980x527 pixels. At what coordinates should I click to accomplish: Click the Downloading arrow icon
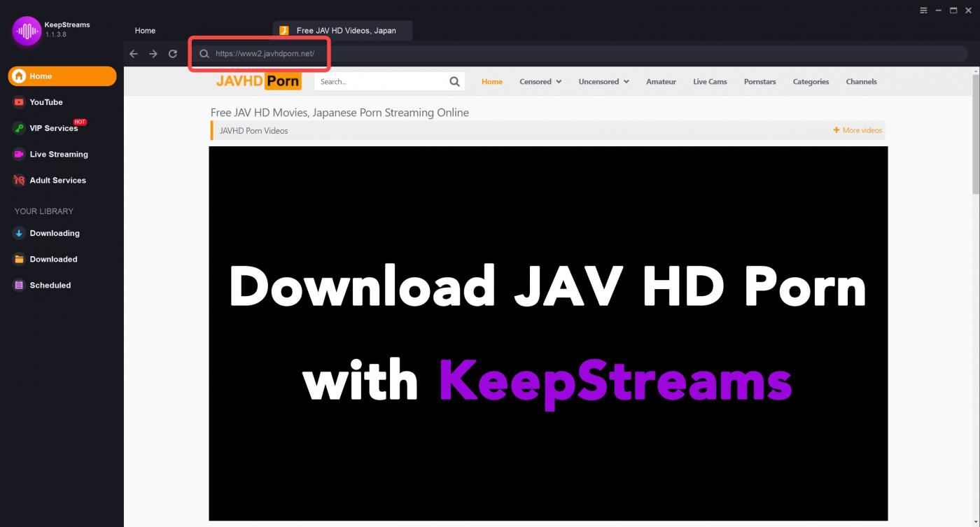(x=19, y=233)
